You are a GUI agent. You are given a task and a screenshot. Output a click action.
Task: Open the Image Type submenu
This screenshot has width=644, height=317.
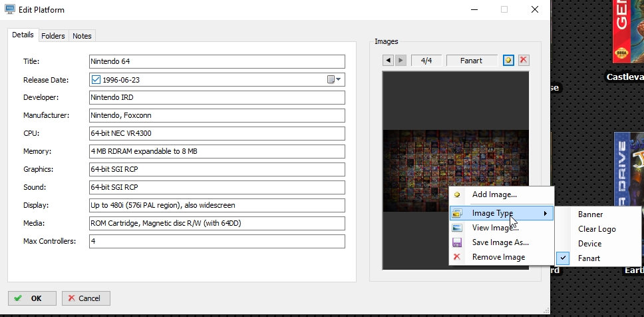pos(502,213)
